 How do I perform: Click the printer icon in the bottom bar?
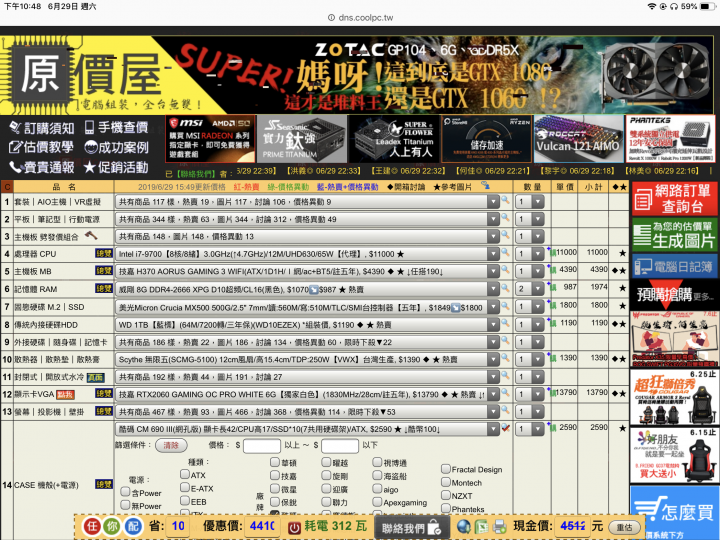click(499, 527)
